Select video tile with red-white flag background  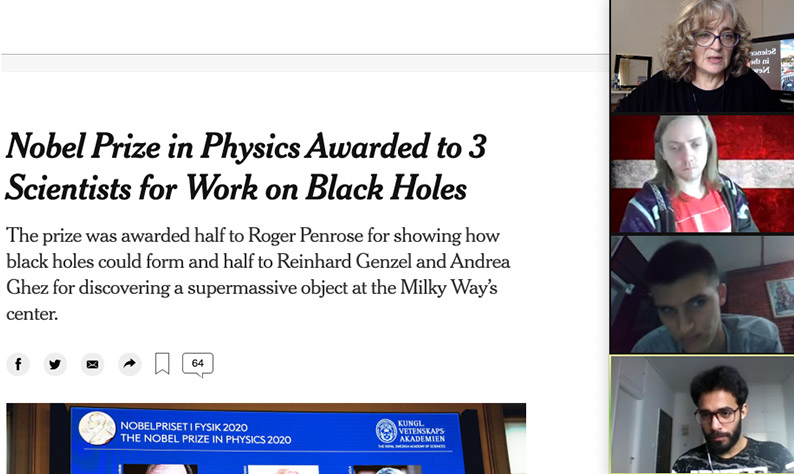[x=702, y=174]
